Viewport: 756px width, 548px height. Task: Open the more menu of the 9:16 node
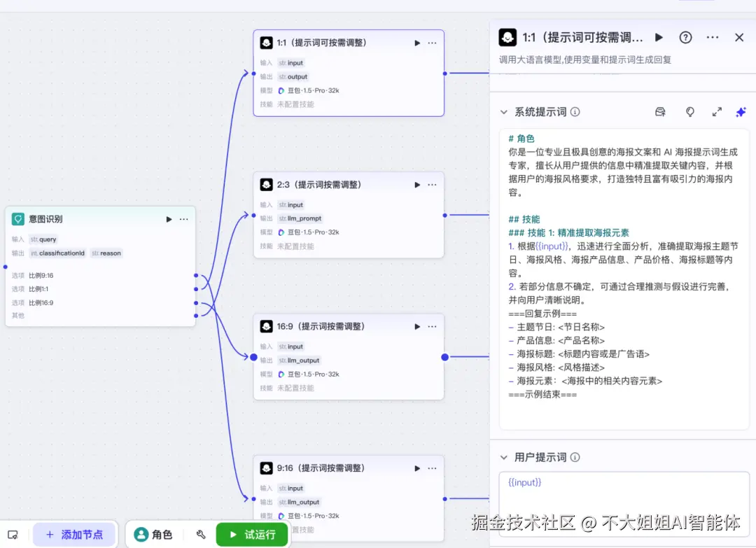432,468
